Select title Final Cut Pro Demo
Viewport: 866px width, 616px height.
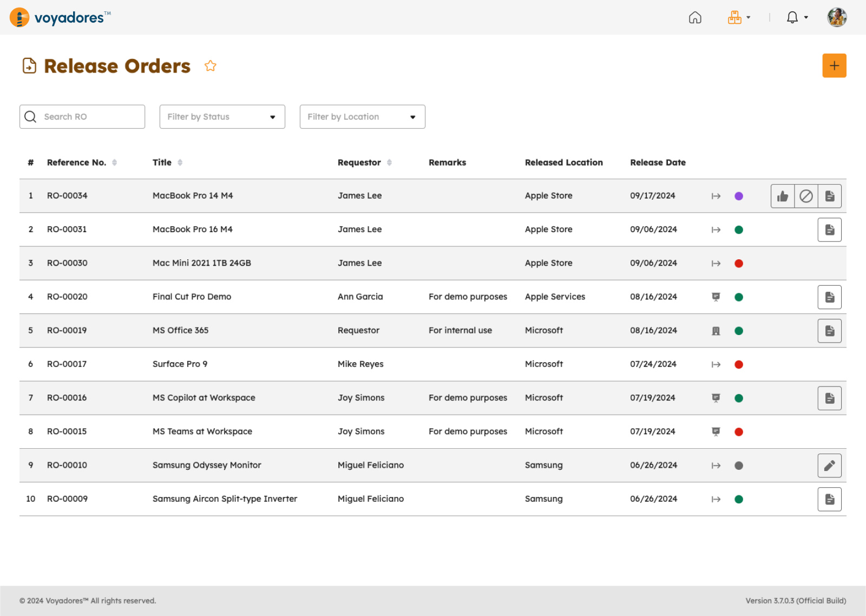[192, 296]
